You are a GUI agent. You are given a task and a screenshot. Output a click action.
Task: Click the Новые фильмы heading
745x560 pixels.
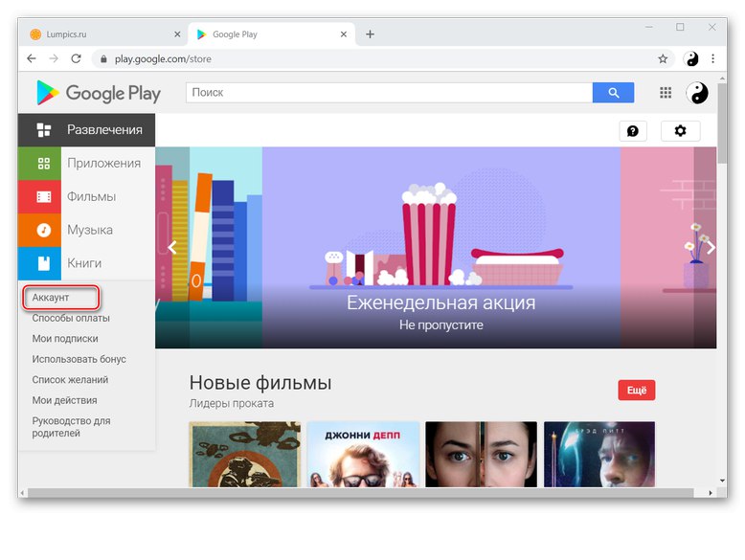pyautogui.click(x=260, y=383)
